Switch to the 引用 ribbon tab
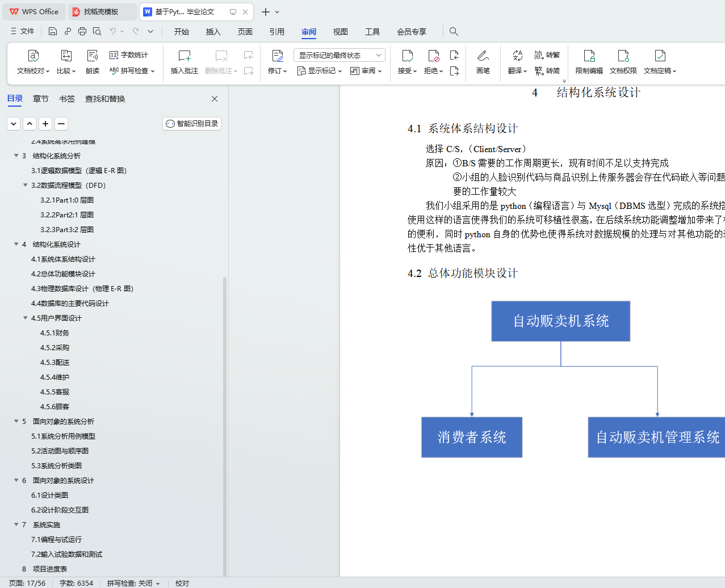The height and width of the screenshot is (588, 725). pos(277,32)
